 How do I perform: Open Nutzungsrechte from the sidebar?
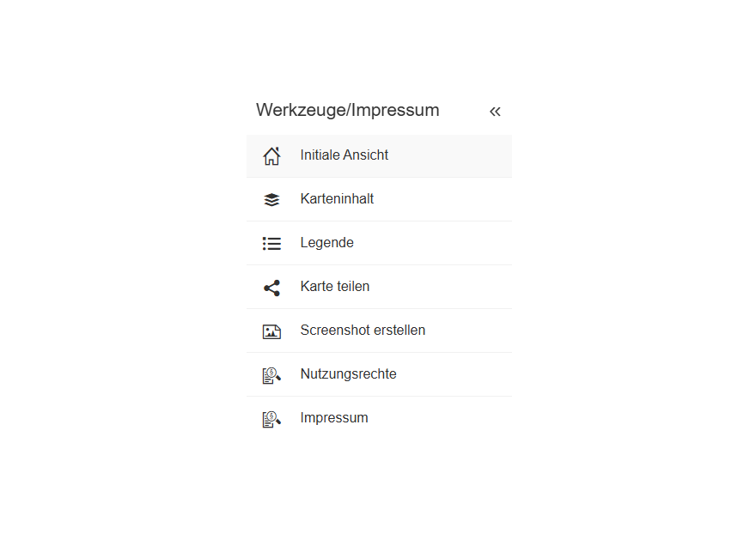(x=348, y=374)
